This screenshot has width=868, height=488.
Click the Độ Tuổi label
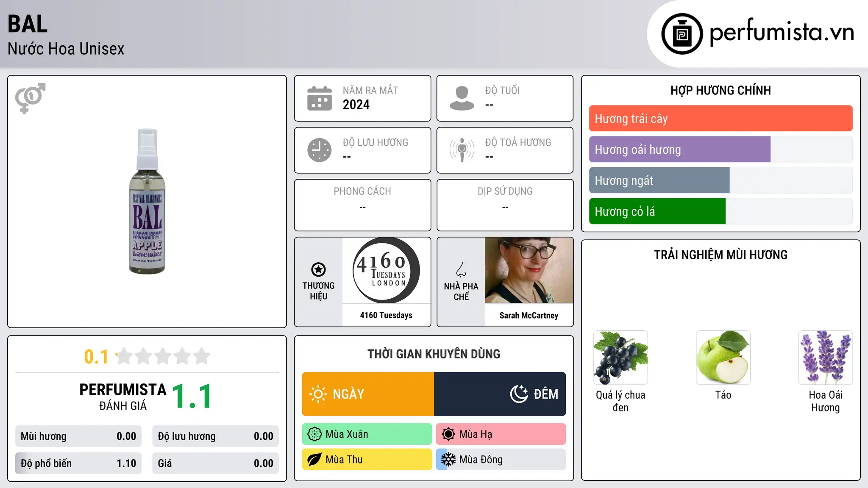click(502, 90)
